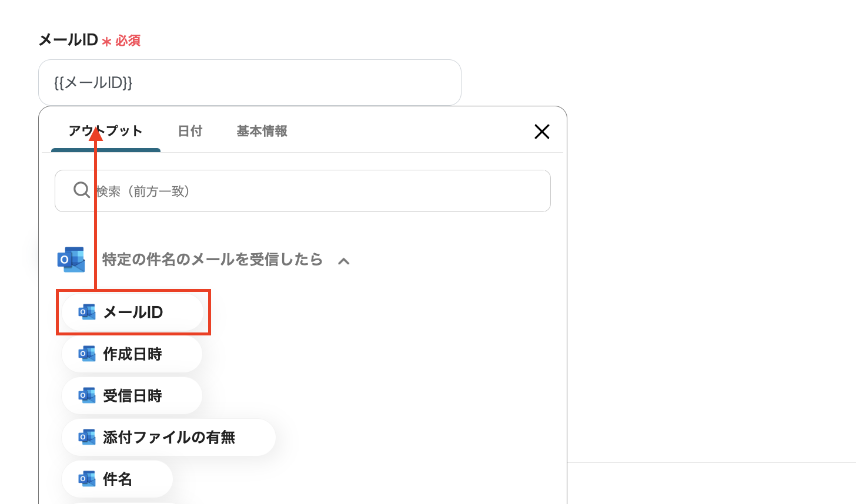Focus the 検索（前方一致） search field
The width and height of the screenshot is (856, 504).
pyautogui.click(x=303, y=191)
